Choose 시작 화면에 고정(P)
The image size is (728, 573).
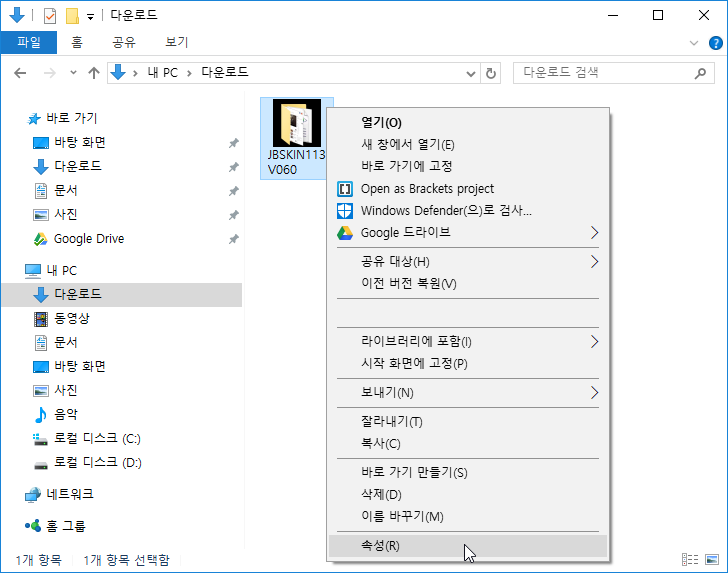click(x=468, y=364)
